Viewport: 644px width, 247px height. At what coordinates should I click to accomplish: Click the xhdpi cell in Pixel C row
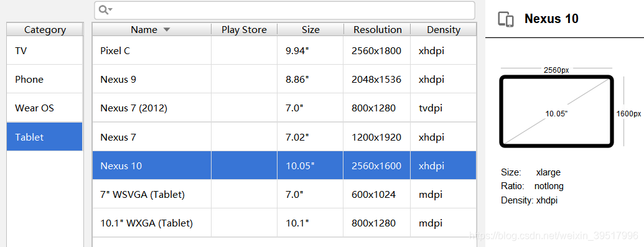[x=444, y=50]
